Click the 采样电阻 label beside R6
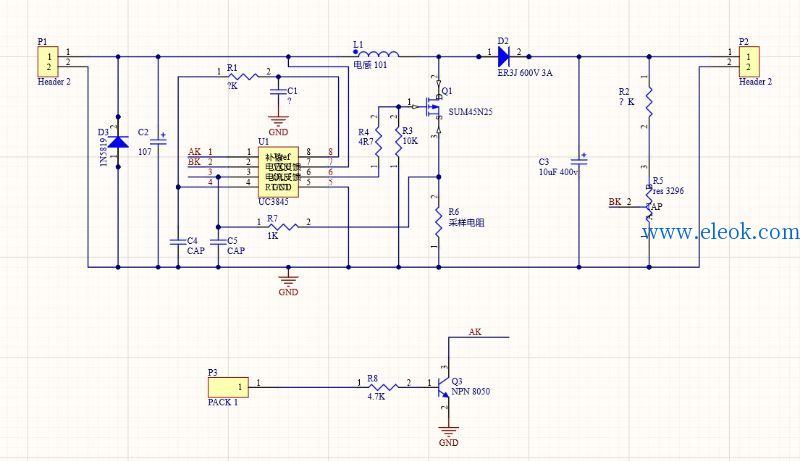This screenshot has width=800, height=461. (466, 223)
